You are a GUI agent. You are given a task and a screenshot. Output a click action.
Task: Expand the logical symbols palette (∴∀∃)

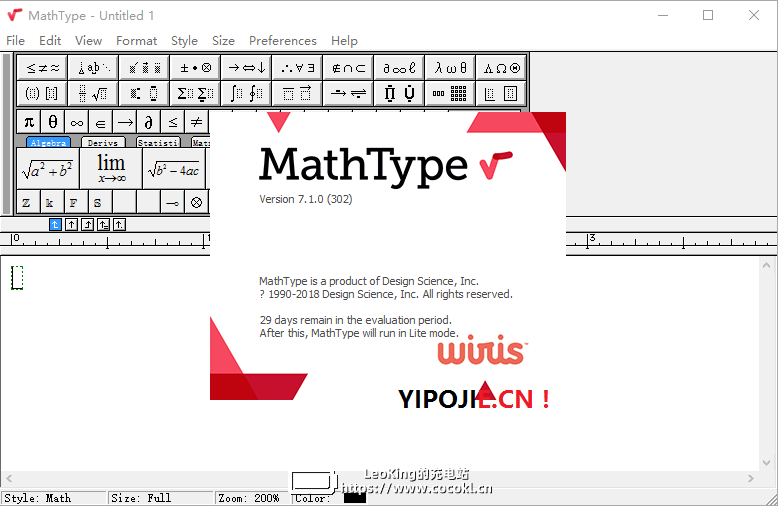298,68
